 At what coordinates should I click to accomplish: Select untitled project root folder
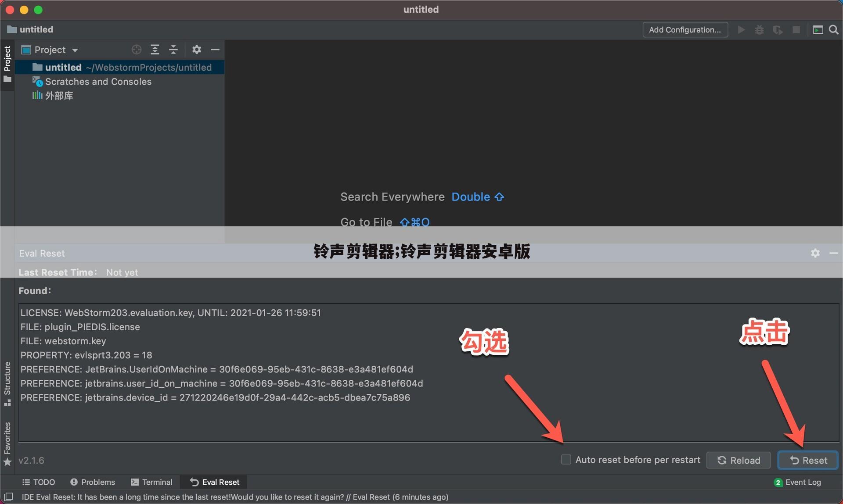click(x=119, y=67)
